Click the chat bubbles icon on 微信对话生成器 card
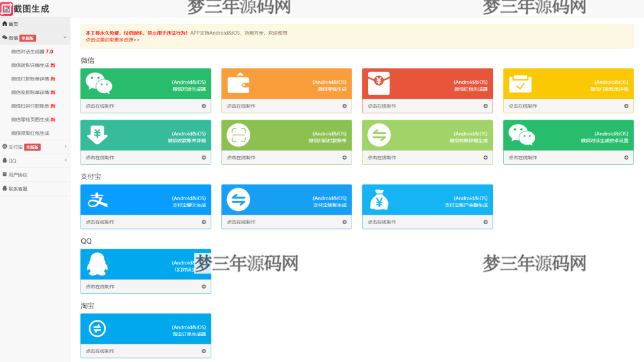The height and width of the screenshot is (362, 644). pos(99,84)
